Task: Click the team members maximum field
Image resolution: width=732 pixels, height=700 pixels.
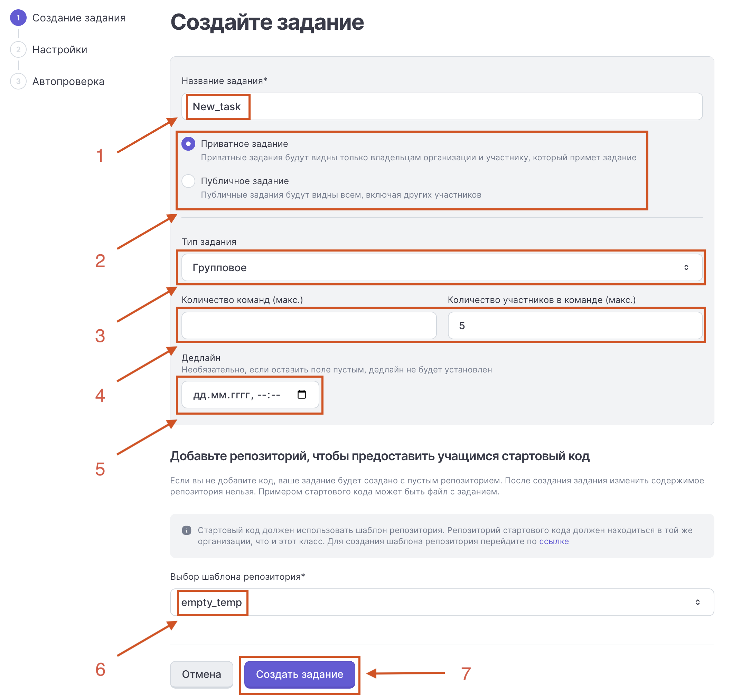Action: click(575, 325)
